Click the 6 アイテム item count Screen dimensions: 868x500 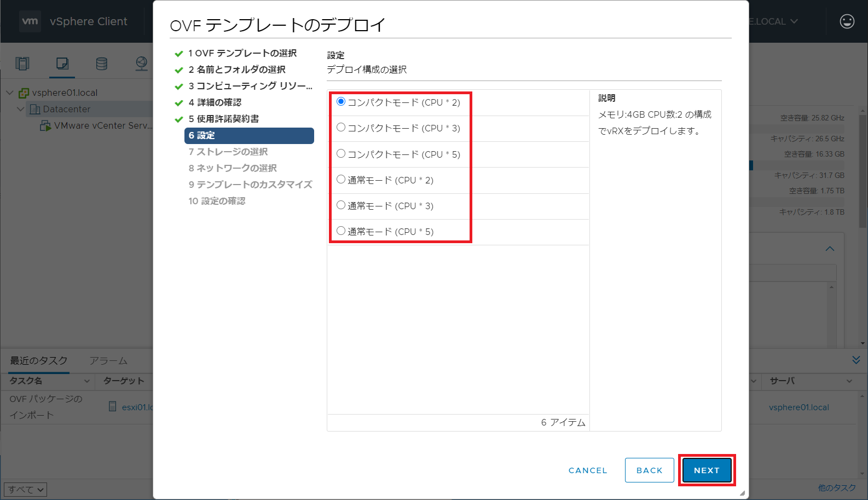(563, 422)
